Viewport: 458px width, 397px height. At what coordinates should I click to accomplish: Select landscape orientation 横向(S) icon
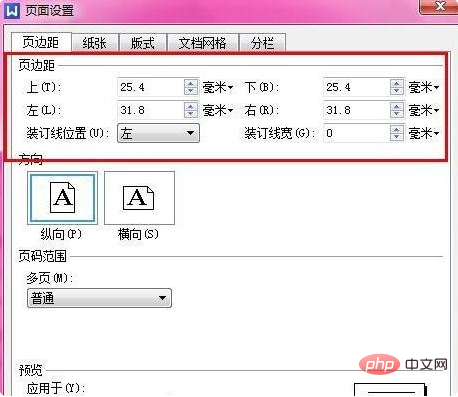click(x=139, y=198)
